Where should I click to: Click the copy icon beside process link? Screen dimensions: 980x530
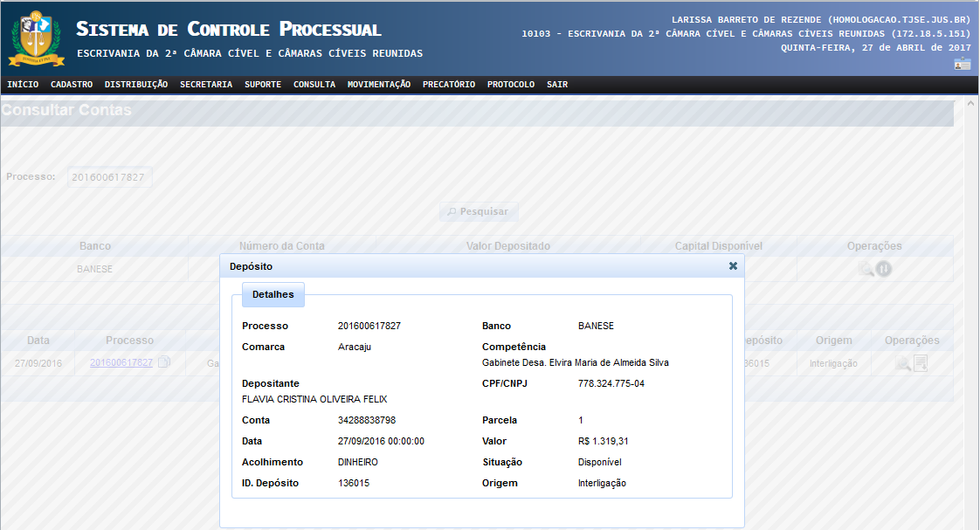[163, 362]
